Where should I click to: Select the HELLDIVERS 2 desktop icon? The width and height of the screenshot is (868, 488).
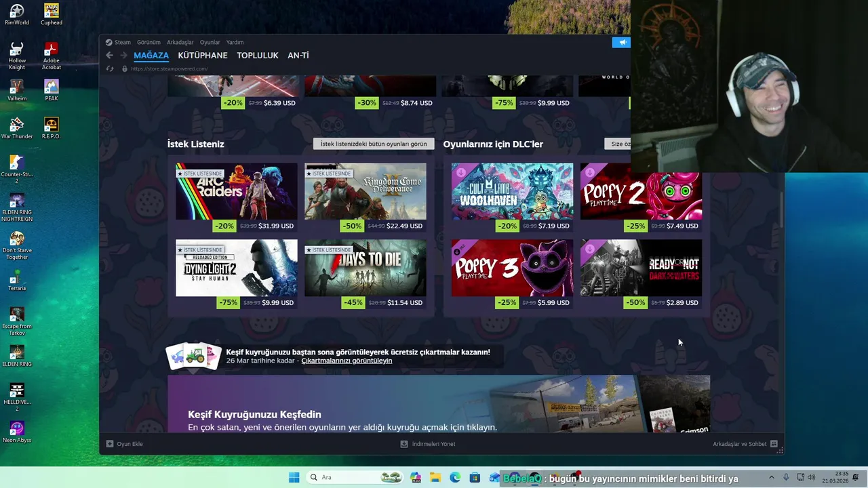click(17, 397)
